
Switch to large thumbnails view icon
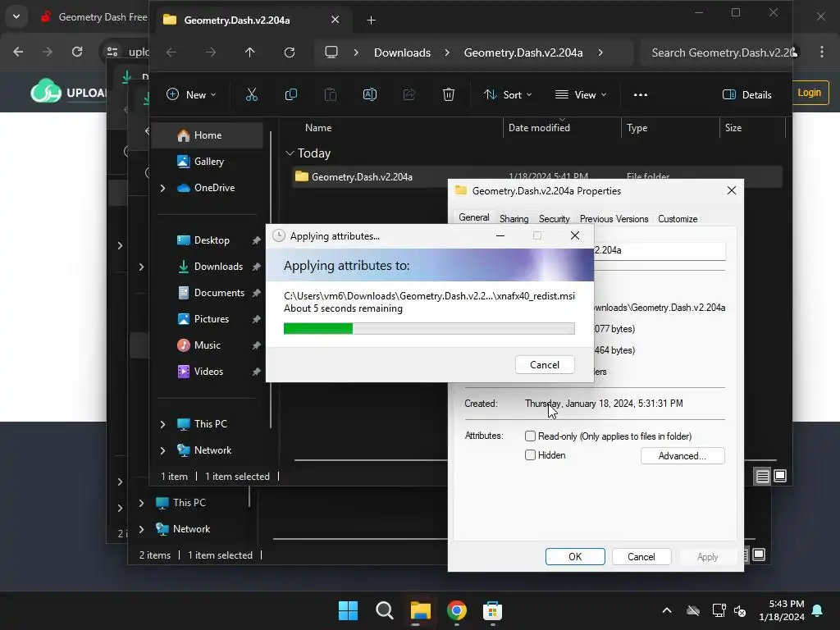pyautogui.click(x=780, y=476)
